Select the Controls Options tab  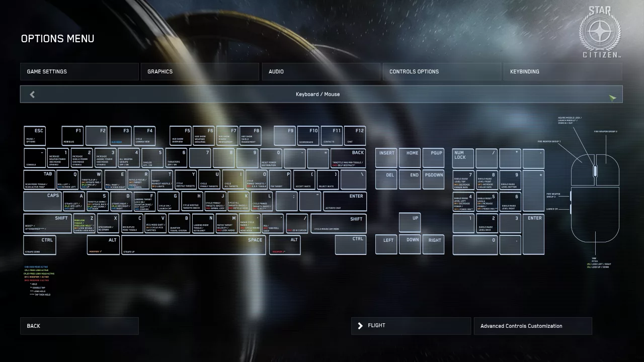click(442, 71)
